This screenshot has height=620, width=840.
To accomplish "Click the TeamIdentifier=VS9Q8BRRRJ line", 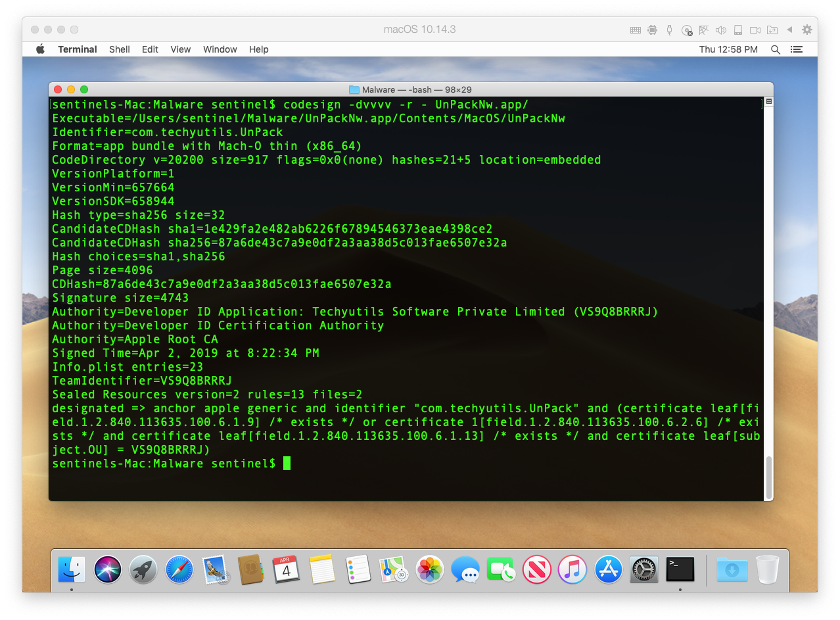I will [x=142, y=381].
